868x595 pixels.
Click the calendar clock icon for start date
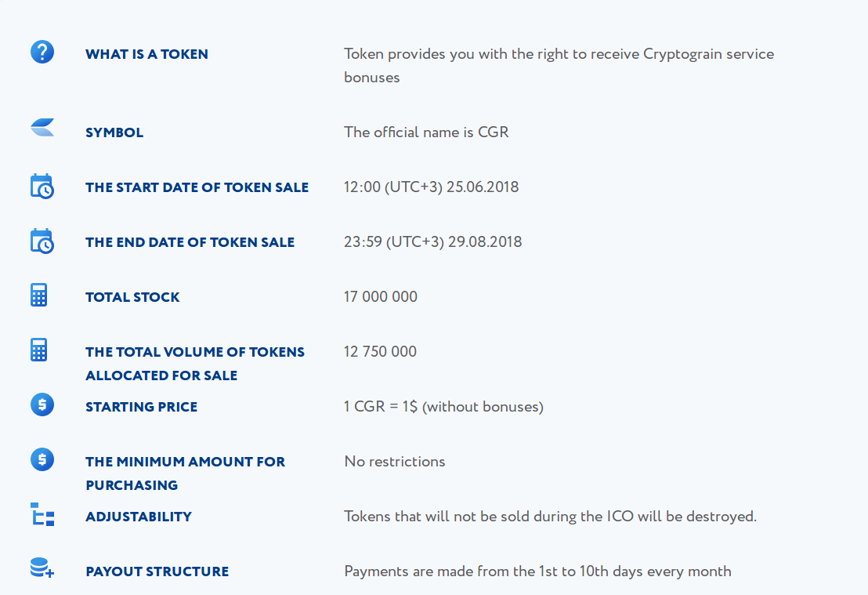click(x=42, y=186)
